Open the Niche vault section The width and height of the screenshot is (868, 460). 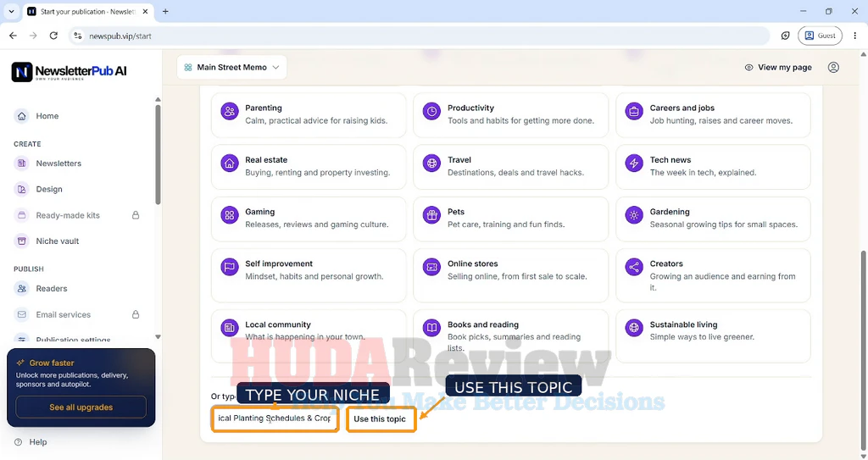(57, 241)
